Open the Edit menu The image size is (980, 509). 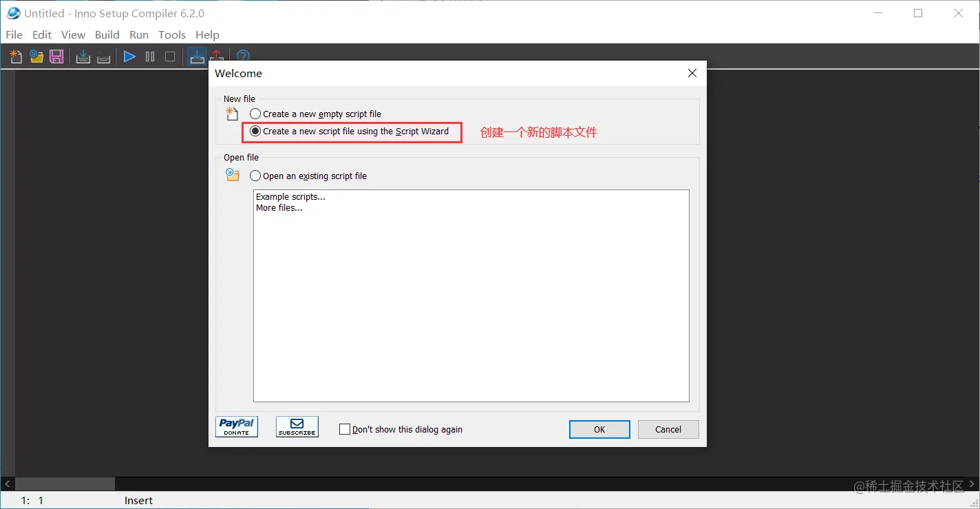click(x=42, y=34)
